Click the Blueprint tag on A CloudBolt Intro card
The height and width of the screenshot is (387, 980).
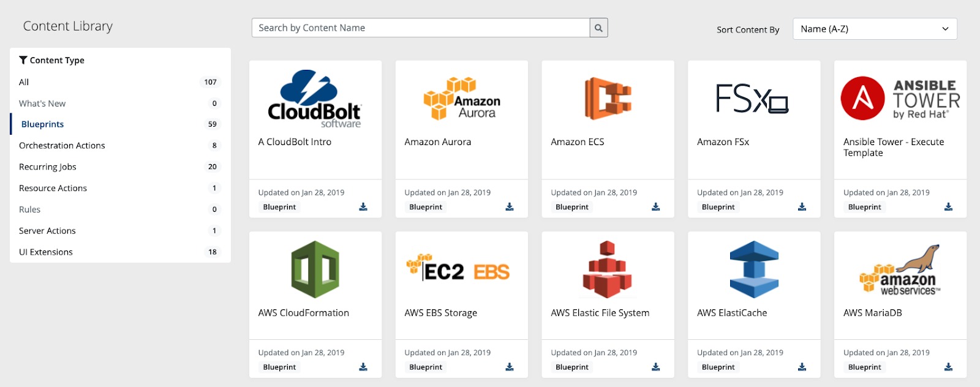tap(279, 207)
